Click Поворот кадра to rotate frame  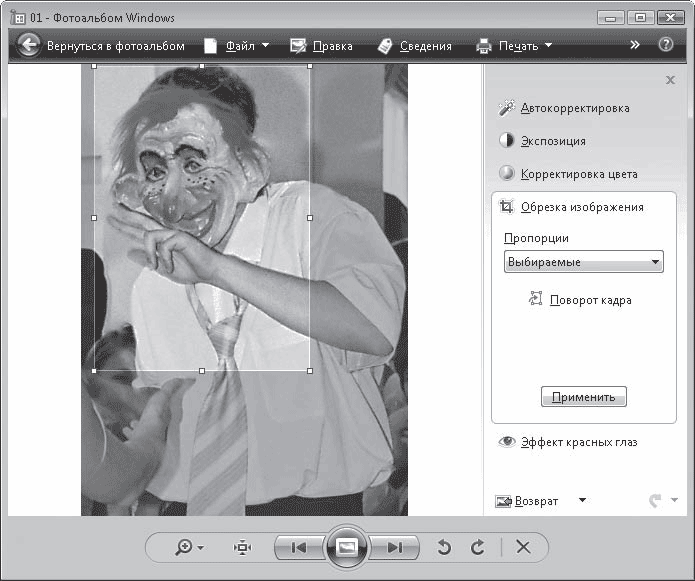coord(589,300)
